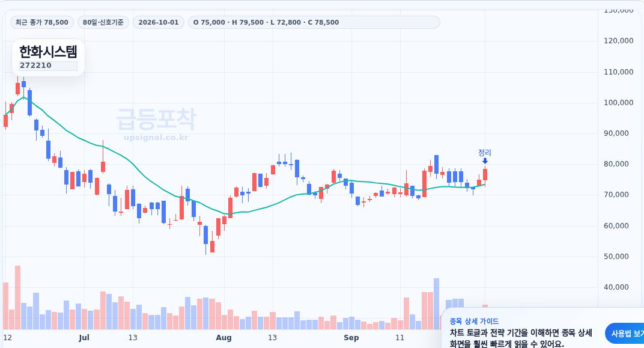Click the Jul label on the date axis
Screen dimensions: 644x348
tap(84, 338)
